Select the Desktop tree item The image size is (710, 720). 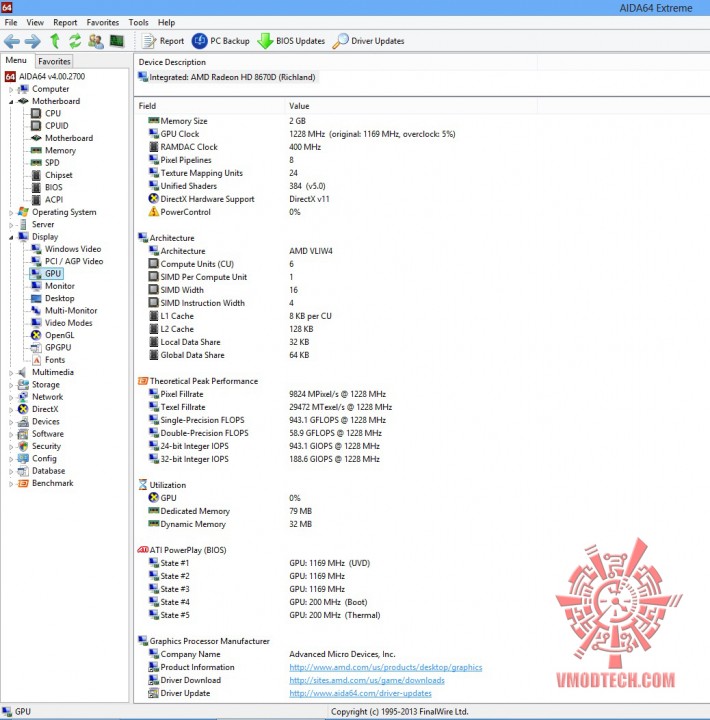pyautogui.click(x=52, y=298)
